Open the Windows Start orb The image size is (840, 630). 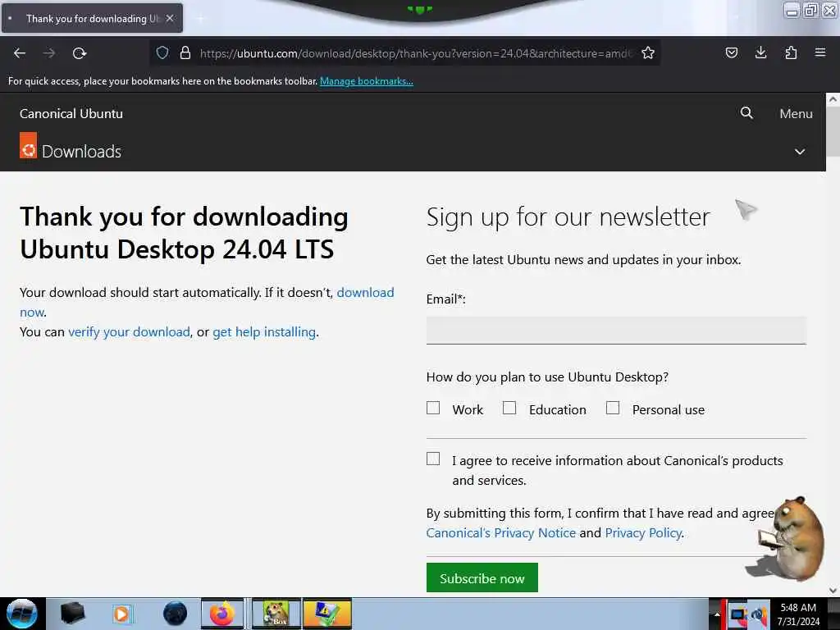[22, 614]
